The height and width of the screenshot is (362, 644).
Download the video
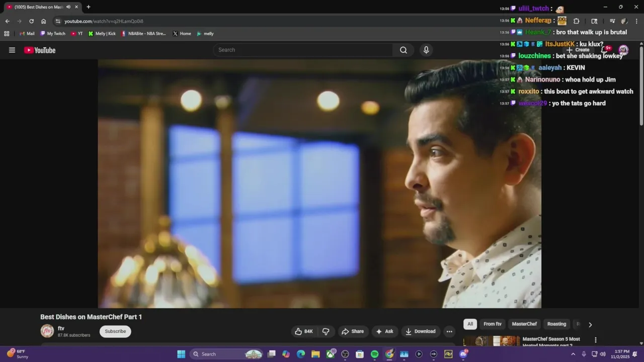tap(421, 331)
